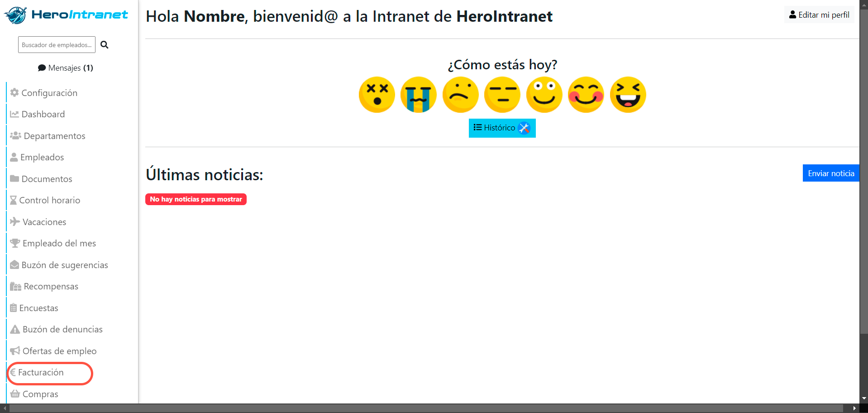Click the tools icon on Histórico button
Viewport: 868px width, 413px height.
[x=524, y=128]
